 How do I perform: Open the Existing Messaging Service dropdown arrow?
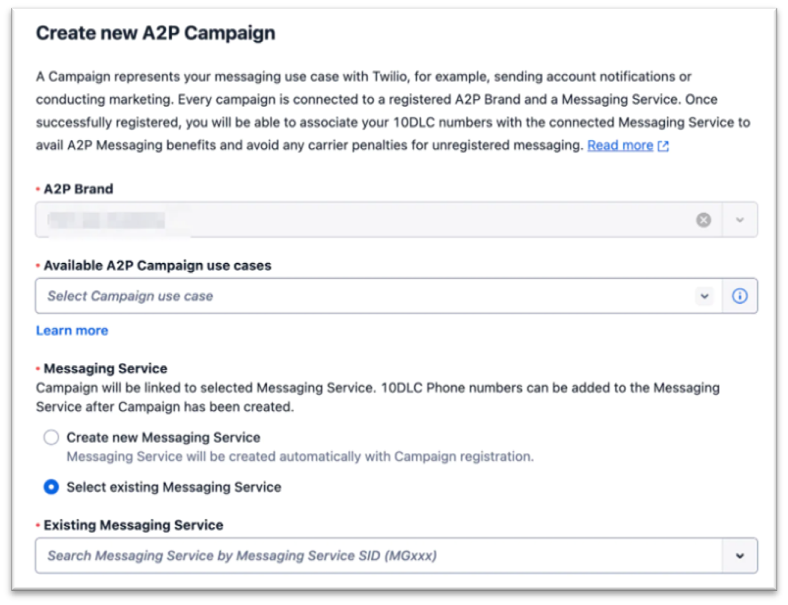point(740,556)
